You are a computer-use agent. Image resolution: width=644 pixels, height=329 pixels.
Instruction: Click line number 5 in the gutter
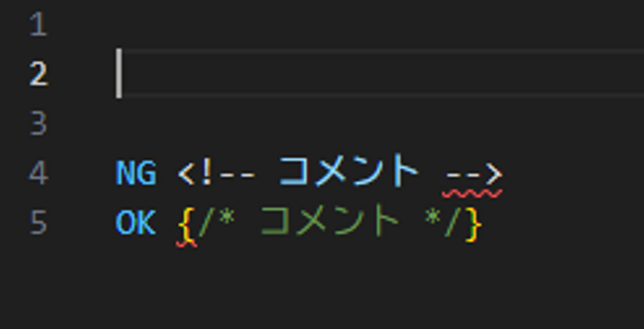pos(38,222)
